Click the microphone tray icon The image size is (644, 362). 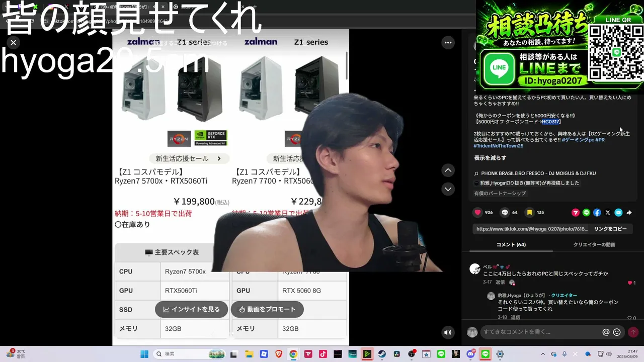click(x=565, y=354)
